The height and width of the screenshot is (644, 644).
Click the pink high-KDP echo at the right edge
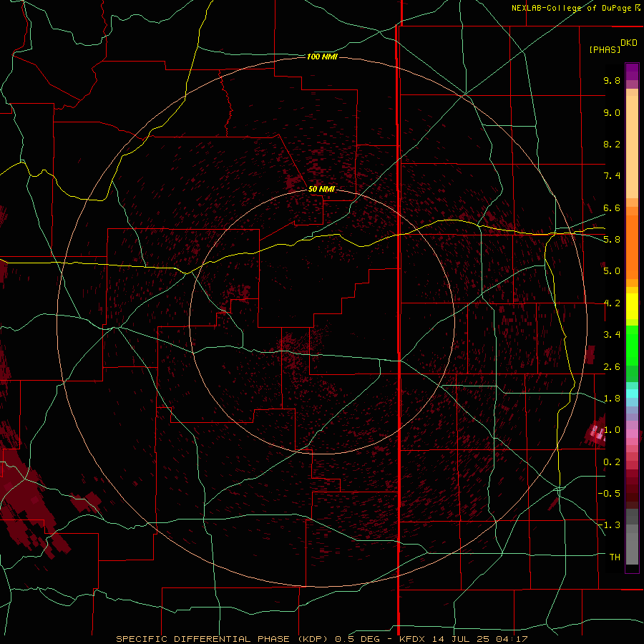coord(596,432)
